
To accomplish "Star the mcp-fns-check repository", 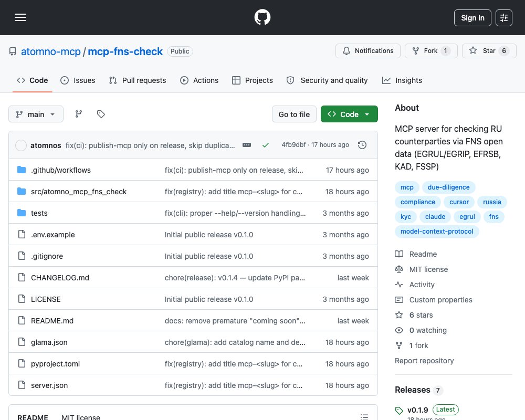I will pos(489,51).
